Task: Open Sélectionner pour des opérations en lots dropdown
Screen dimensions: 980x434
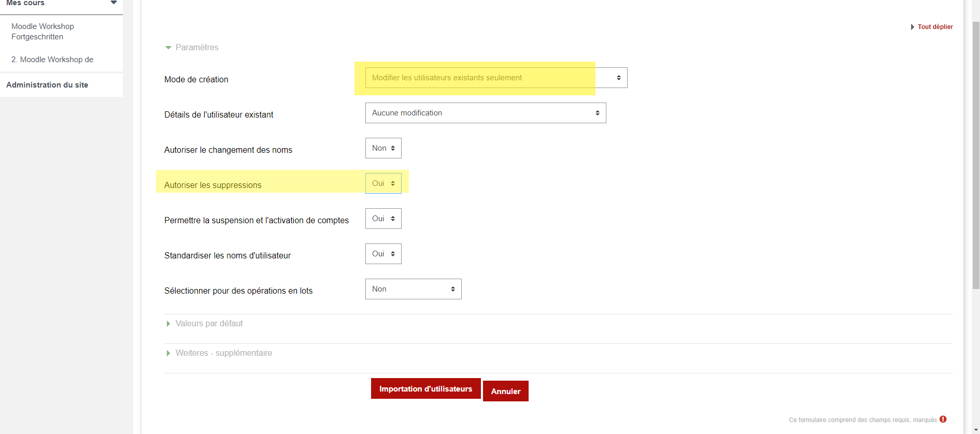Action: pos(413,289)
